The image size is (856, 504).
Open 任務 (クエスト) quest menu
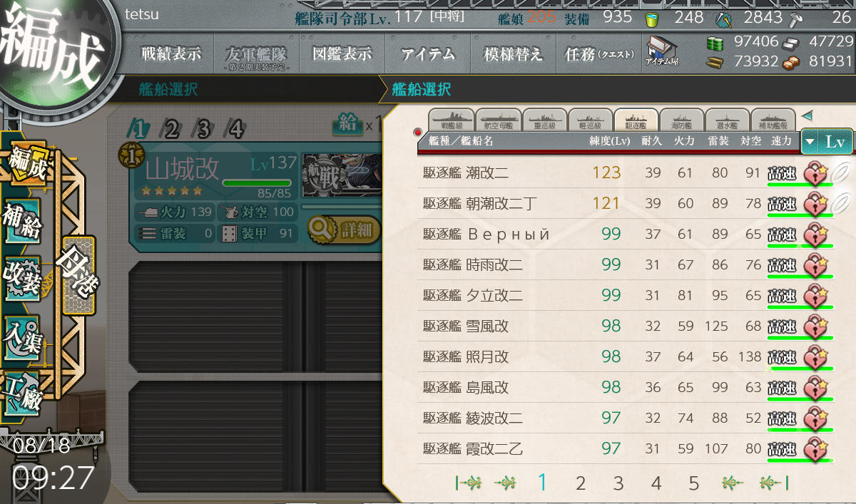pyautogui.click(x=599, y=54)
